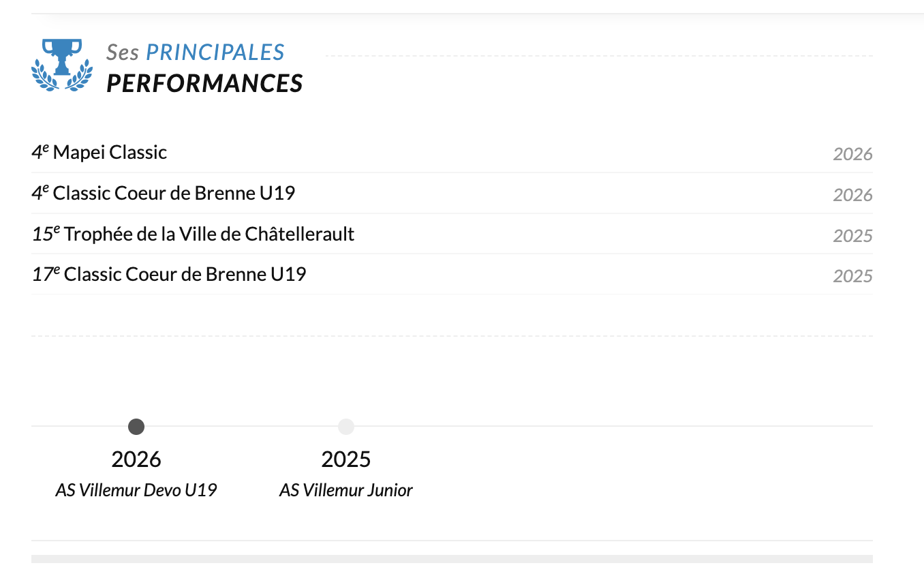Click the grey bar at page bottom
Screen dimensions: 924x574
point(452,559)
